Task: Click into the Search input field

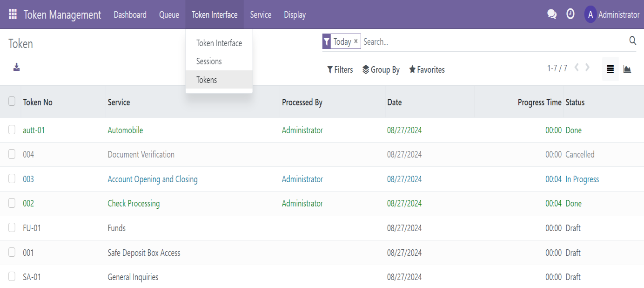Action: pyautogui.click(x=493, y=41)
